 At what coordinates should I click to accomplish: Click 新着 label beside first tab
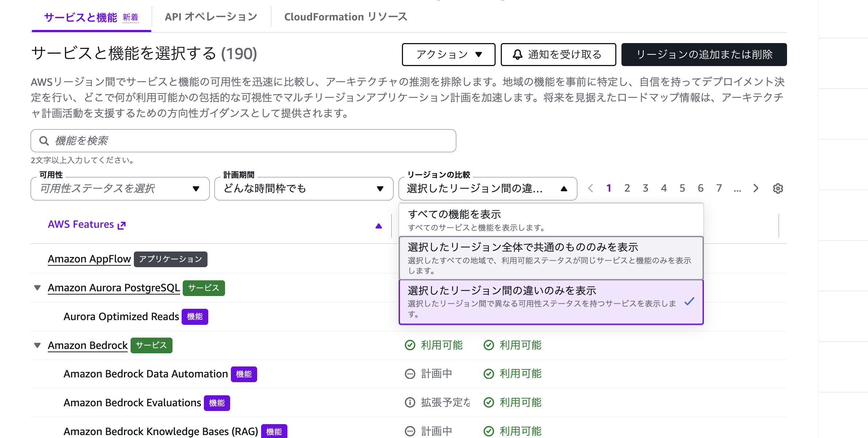coord(130,17)
